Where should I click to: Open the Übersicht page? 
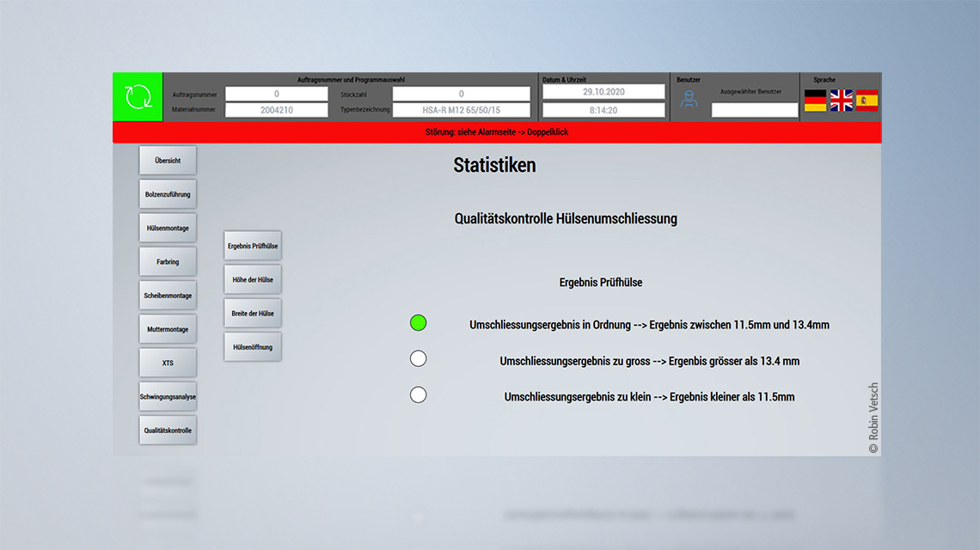[167, 160]
